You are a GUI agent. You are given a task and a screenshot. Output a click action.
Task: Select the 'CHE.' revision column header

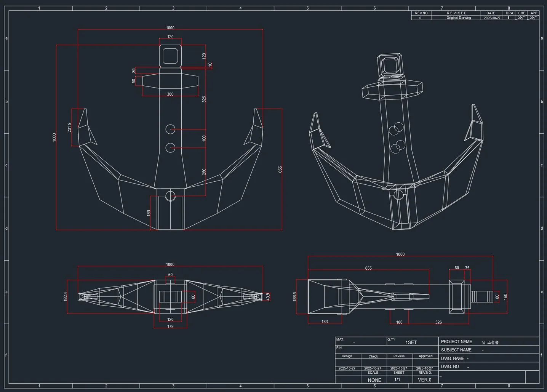522,13
